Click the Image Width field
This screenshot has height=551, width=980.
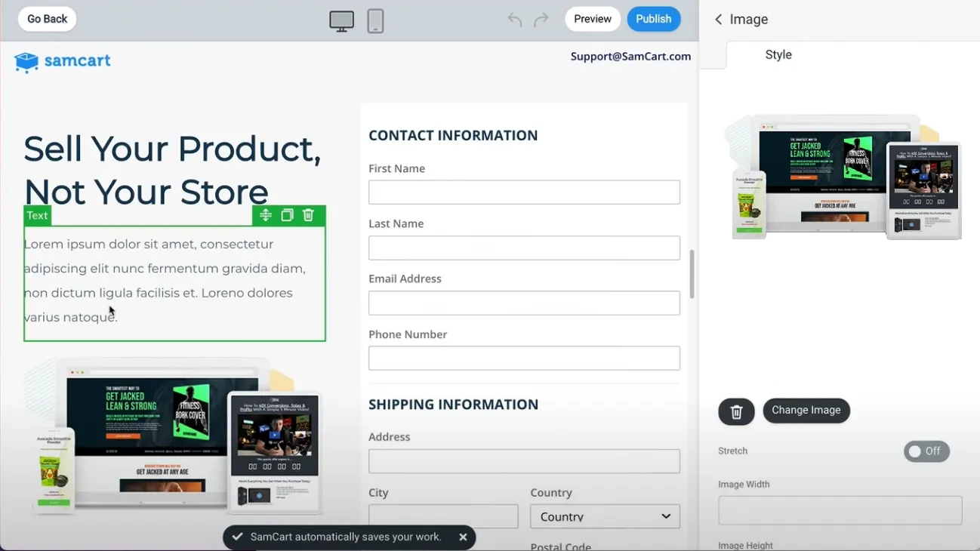coord(840,510)
